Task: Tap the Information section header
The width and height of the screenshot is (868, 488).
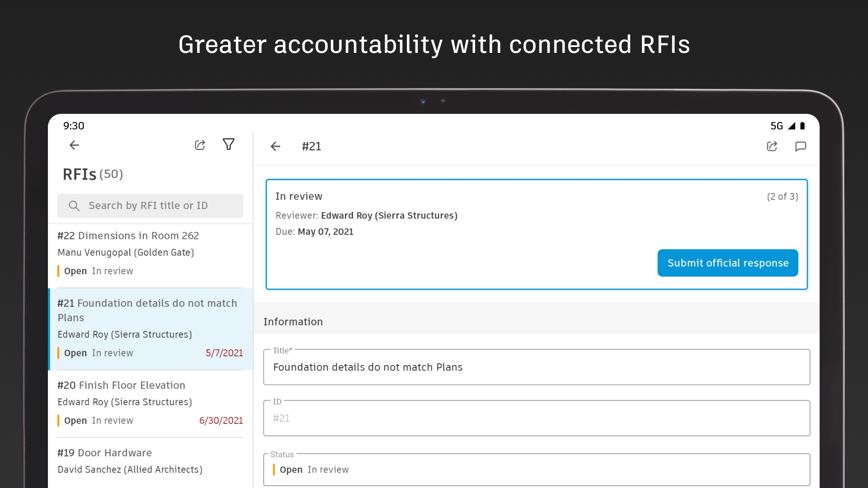Action: click(x=293, y=322)
